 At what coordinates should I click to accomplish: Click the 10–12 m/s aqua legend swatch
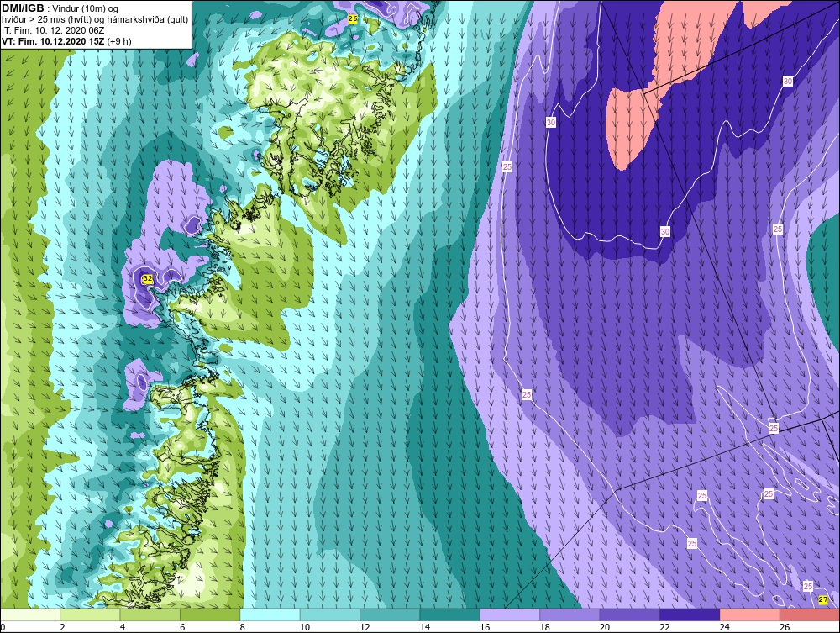(x=330, y=615)
